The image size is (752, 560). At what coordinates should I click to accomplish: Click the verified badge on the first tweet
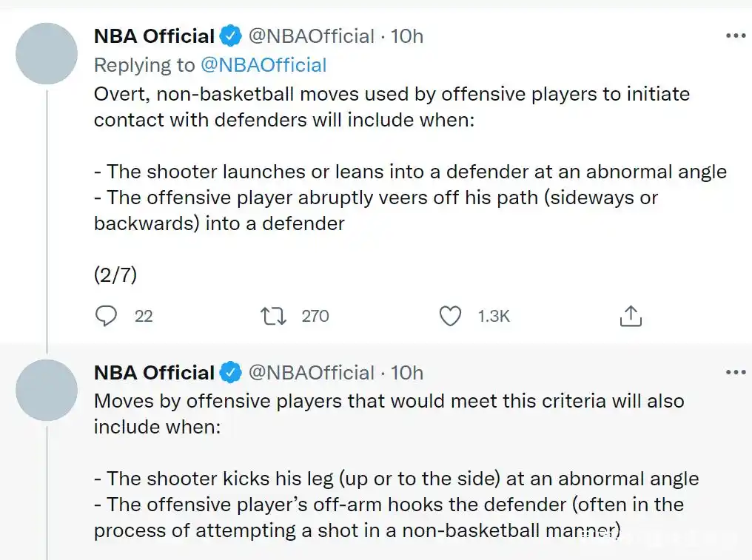232,36
